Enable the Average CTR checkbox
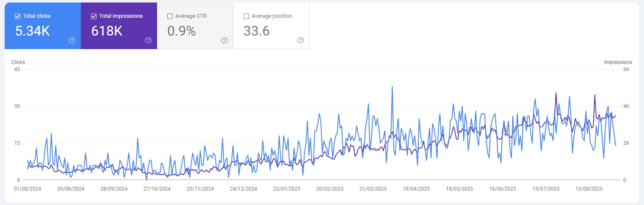 point(170,17)
